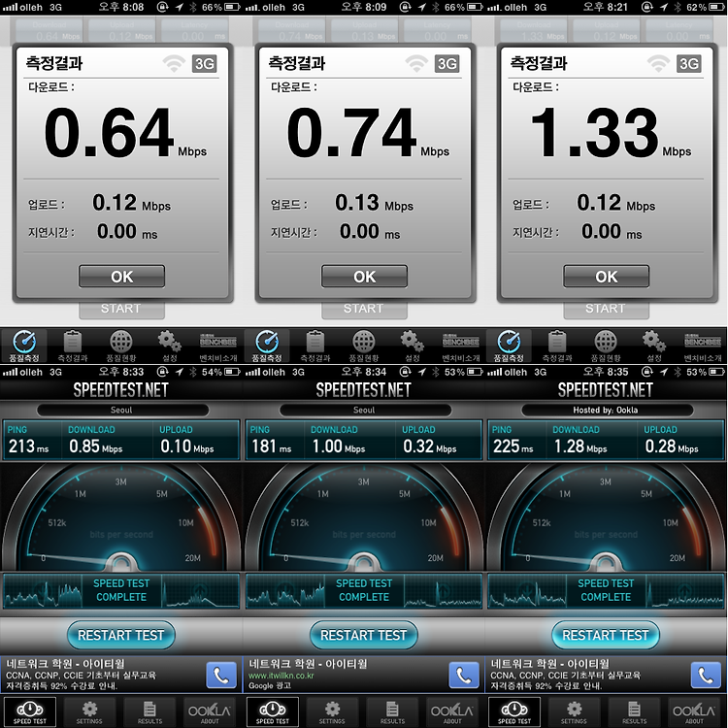The image size is (728, 728).
Task: Tap the 213 ms ping value
Action: pyautogui.click(x=28, y=447)
